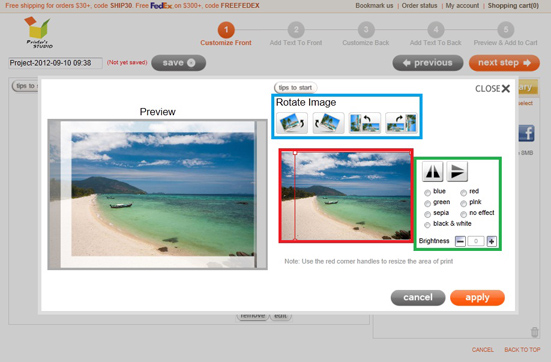Click the third Rotate Image icon
The image size is (551, 362).
pyautogui.click(x=365, y=123)
